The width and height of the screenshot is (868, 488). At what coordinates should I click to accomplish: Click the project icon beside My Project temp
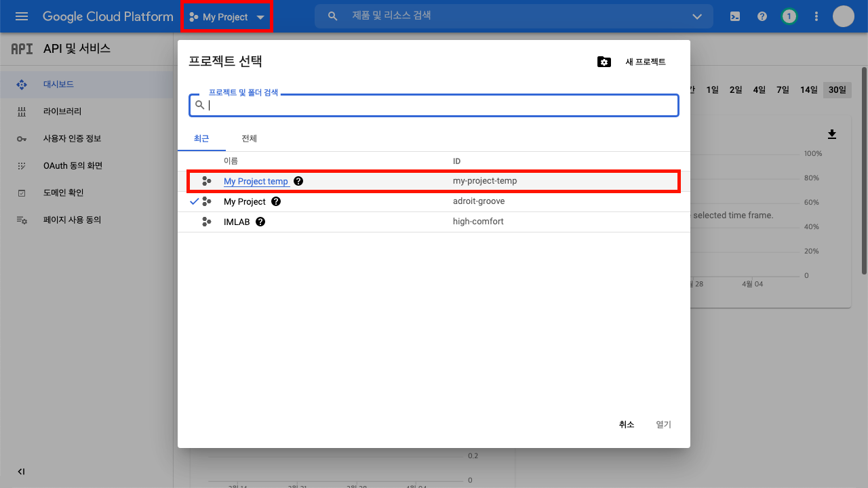(207, 181)
